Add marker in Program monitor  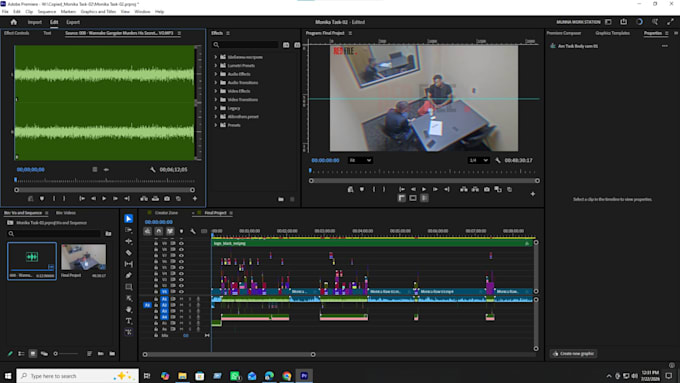coord(362,190)
